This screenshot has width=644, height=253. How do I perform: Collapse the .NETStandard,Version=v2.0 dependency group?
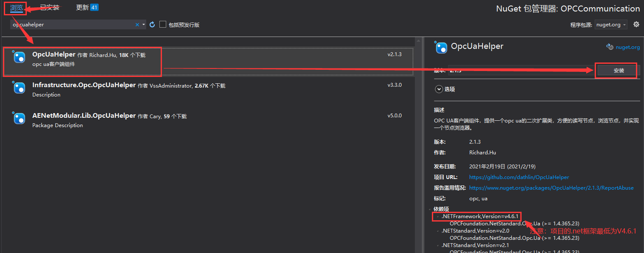[438, 231]
